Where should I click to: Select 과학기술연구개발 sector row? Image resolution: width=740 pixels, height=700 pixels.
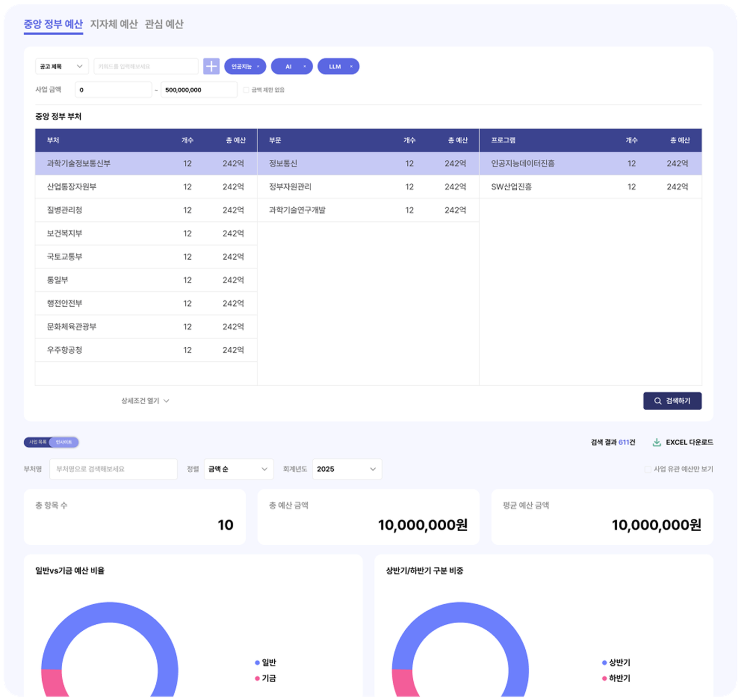(x=368, y=210)
